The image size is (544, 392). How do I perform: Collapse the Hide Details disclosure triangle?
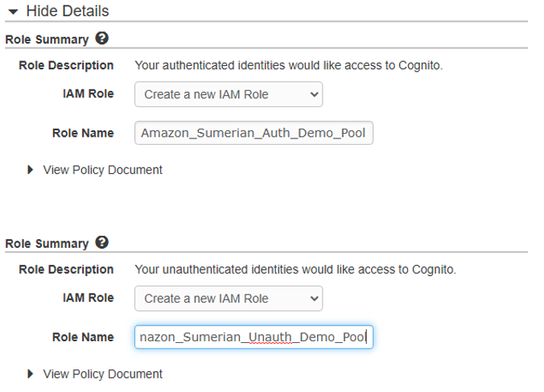(x=13, y=11)
